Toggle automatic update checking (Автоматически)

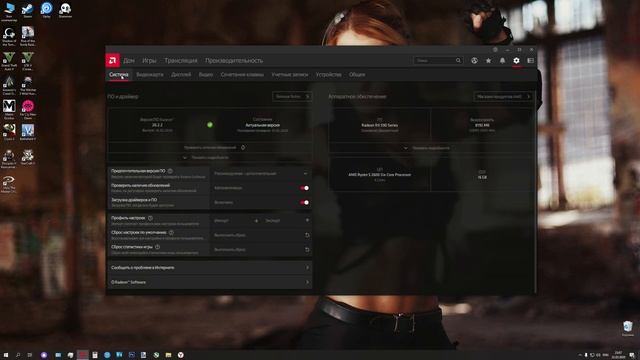[304, 188]
